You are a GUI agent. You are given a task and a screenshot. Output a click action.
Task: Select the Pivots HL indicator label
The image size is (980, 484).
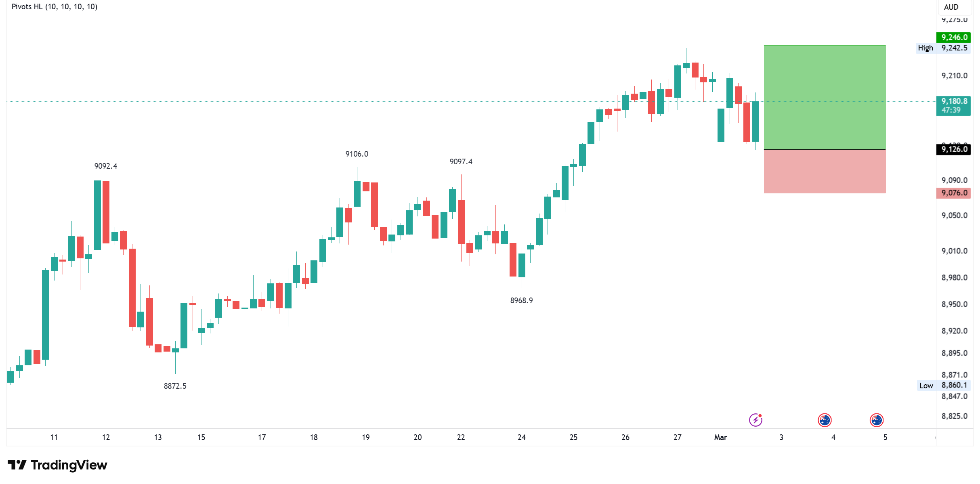click(x=55, y=7)
